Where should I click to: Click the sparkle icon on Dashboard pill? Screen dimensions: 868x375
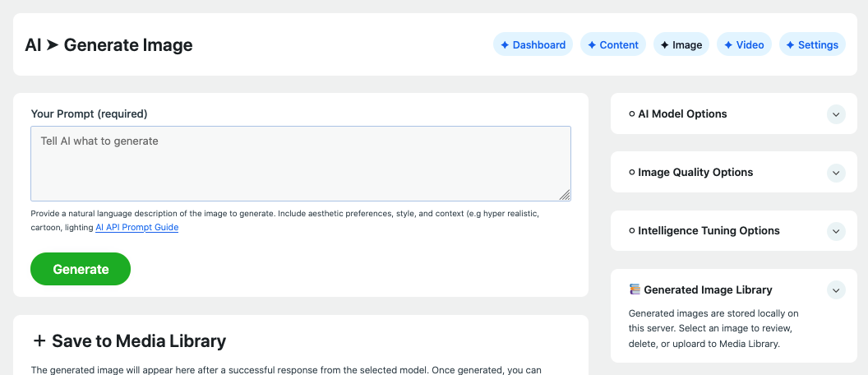click(505, 45)
